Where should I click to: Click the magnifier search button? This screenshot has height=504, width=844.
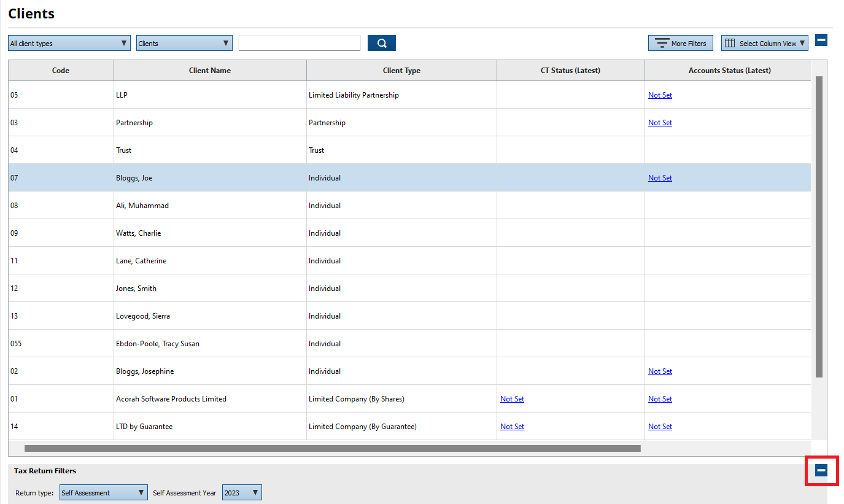coord(381,43)
